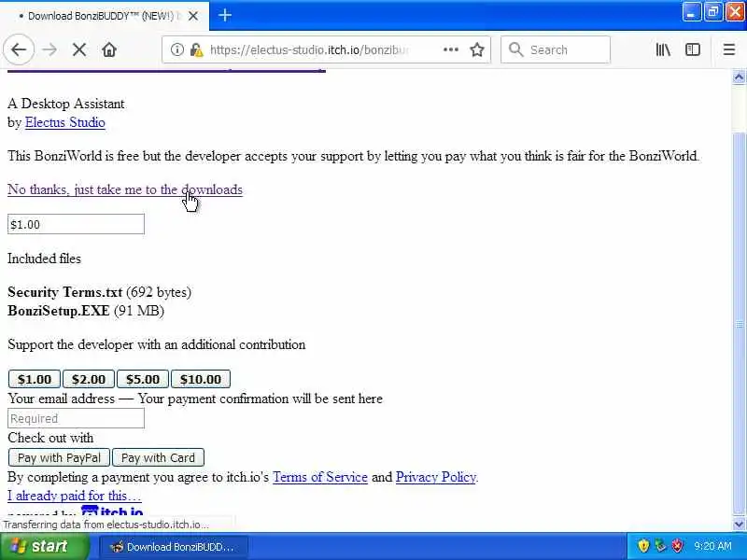This screenshot has height=560, width=747.
Task: Click the 9:20 AM taskbar clock
Action: coord(712,546)
